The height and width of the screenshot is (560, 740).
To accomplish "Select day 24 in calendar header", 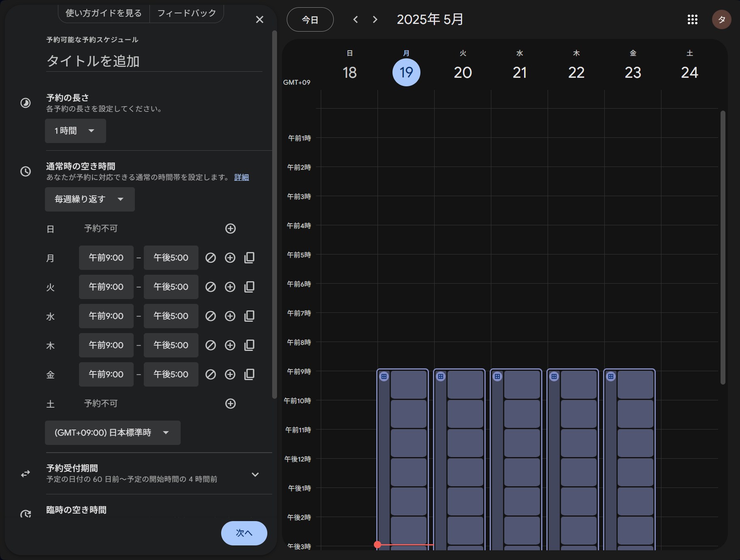I will (690, 73).
